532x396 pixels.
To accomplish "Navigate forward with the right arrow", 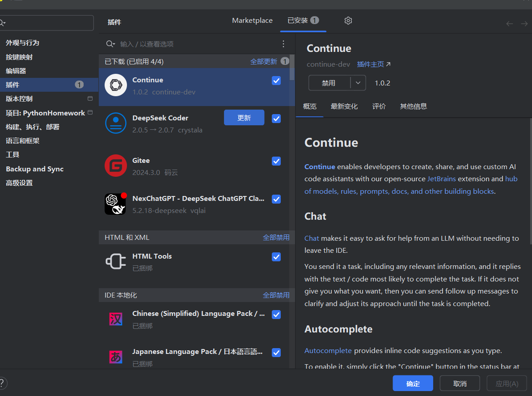I will (x=524, y=23).
